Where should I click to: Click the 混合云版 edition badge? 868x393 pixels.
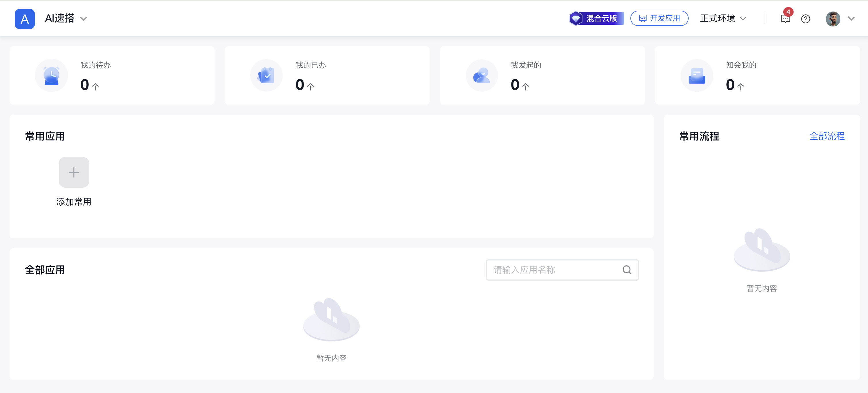pos(596,18)
